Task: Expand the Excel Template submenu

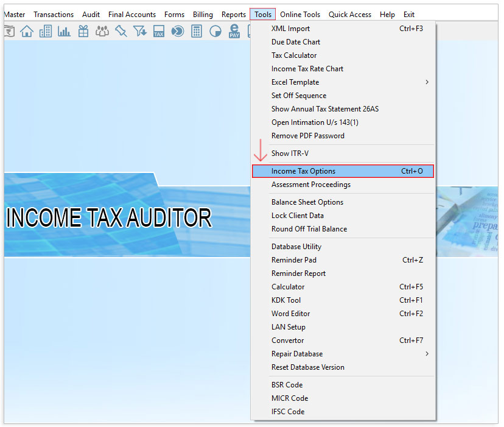Action: 343,82
